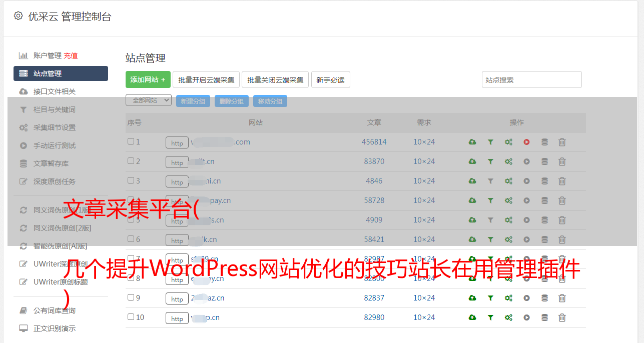Open the filter icon in row 1
Viewport: 644px width, 343px height.
490,142
